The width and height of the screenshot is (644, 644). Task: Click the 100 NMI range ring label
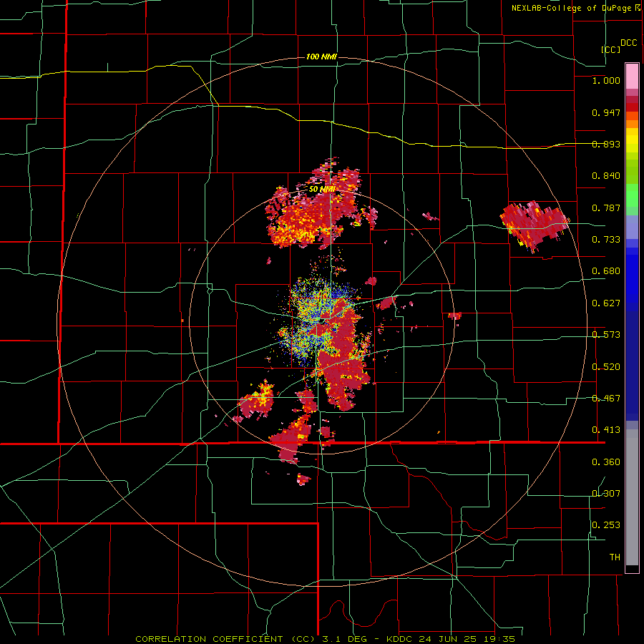(x=321, y=57)
